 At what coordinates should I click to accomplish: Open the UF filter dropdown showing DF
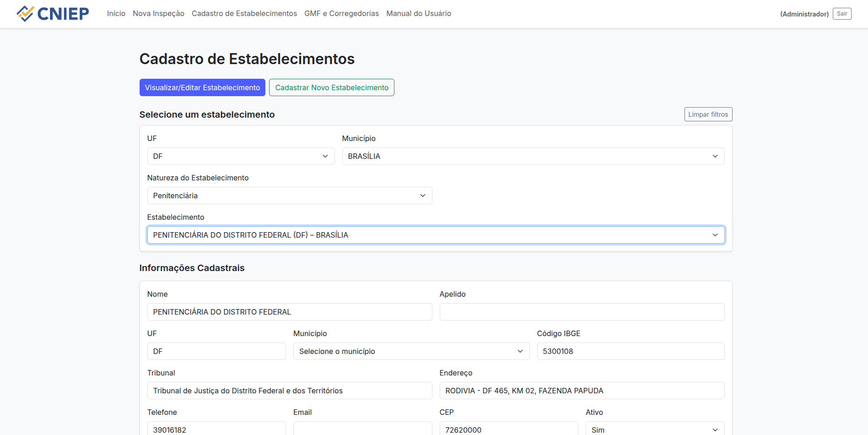tap(241, 156)
